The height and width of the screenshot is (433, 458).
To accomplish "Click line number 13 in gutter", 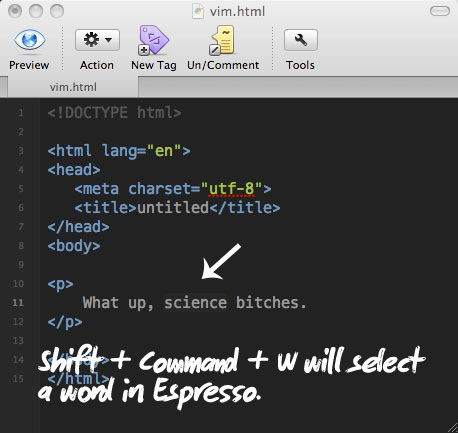I will [18, 341].
